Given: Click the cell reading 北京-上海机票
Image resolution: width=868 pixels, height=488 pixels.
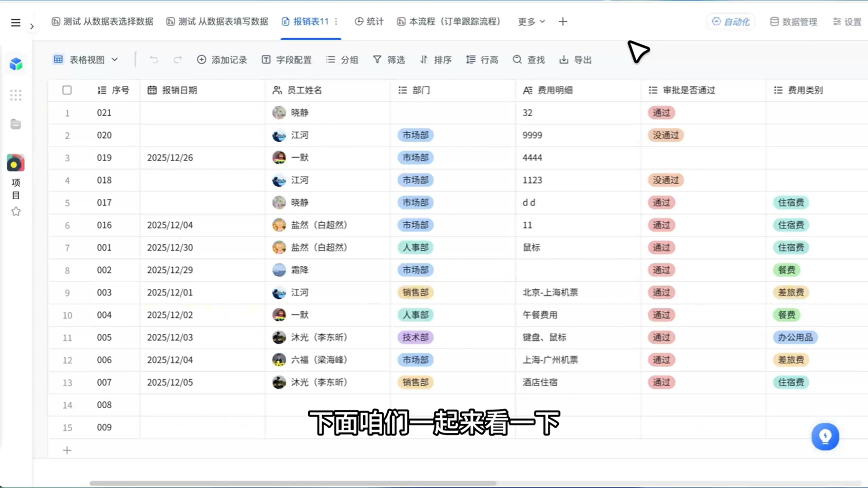Looking at the screenshot, I should [578, 292].
